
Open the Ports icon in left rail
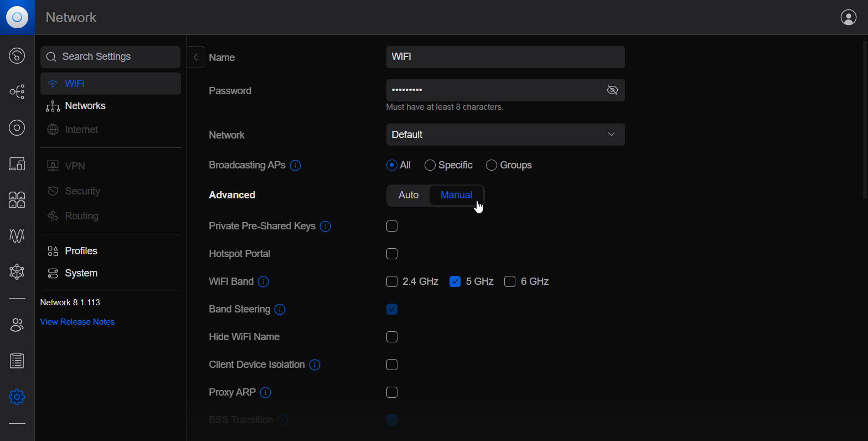pos(17,199)
